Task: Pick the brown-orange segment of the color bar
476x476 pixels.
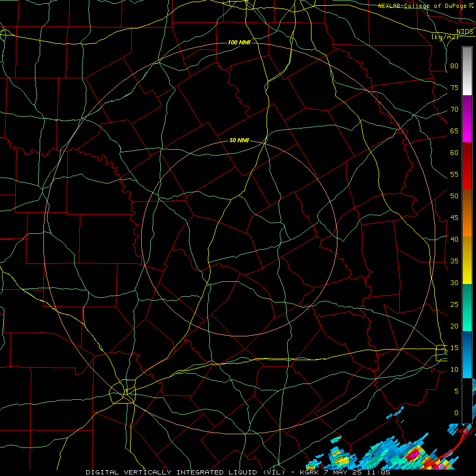Action: (x=467, y=213)
